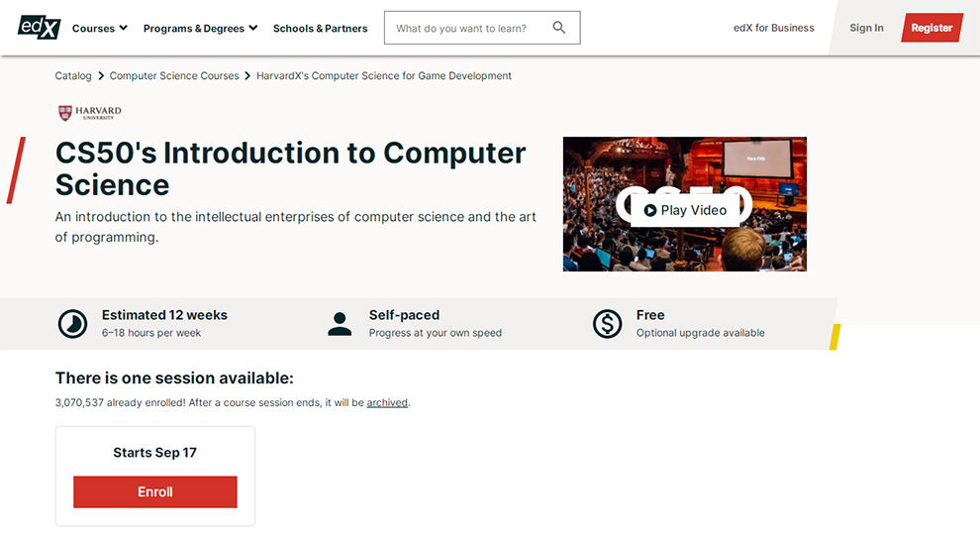This screenshot has height=535, width=980.
Task: Click the red Register button
Action: pos(931,28)
